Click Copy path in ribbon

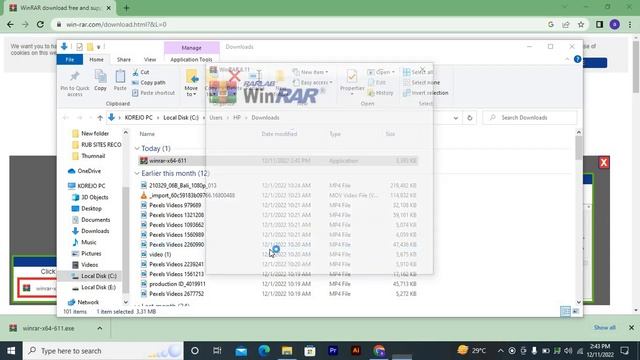(x=149, y=82)
